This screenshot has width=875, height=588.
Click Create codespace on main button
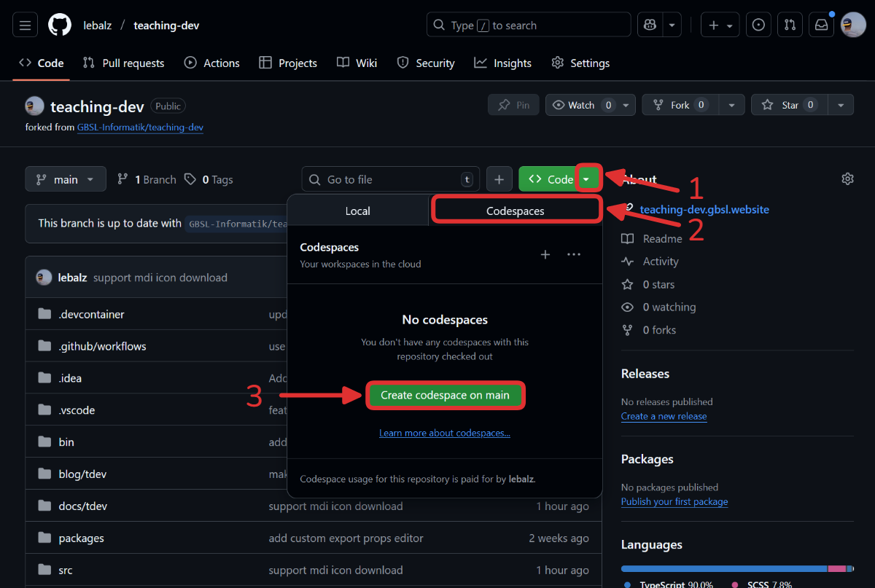[x=445, y=395]
